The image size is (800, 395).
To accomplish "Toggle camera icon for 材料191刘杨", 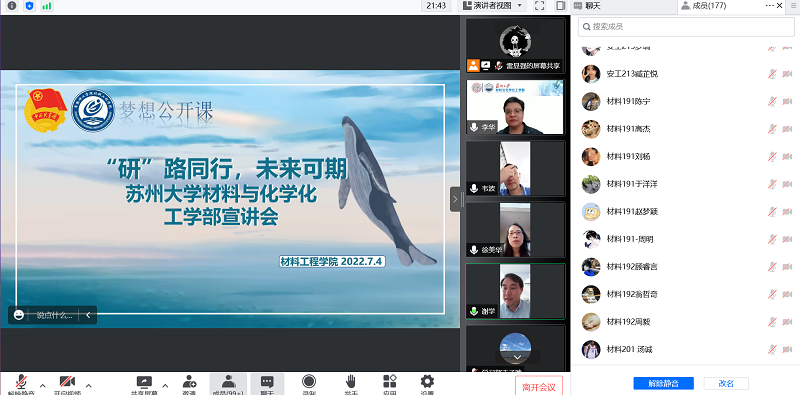I will (787, 157).
